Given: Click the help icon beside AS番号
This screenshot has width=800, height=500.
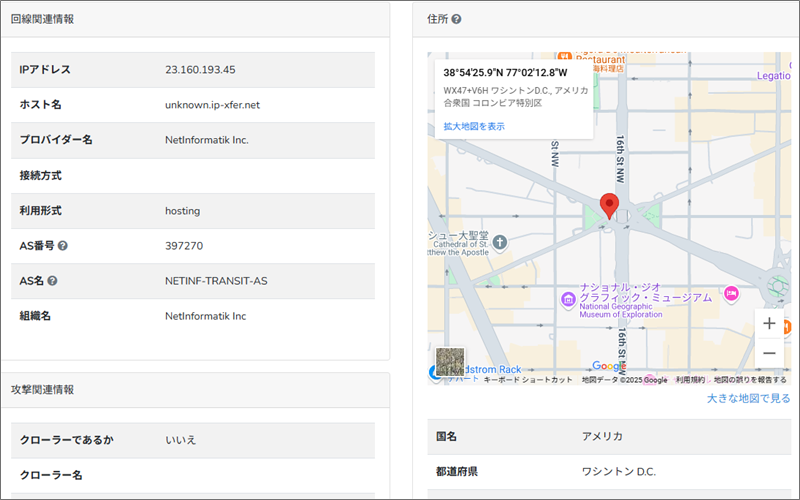Looking at the screenshot, I should point(62,245).
